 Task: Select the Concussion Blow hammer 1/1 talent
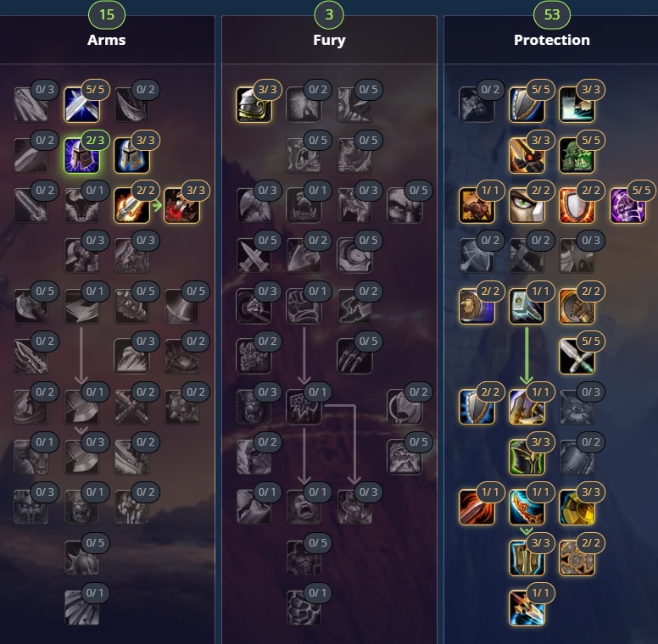tap(527, 307)
